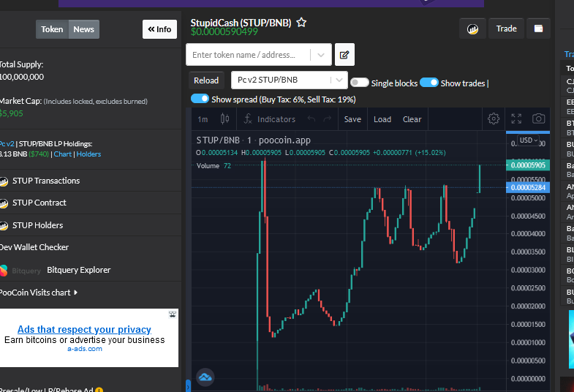574x392 pixels.
Task: Reload the chart data
Action: (x=206, y=80)
